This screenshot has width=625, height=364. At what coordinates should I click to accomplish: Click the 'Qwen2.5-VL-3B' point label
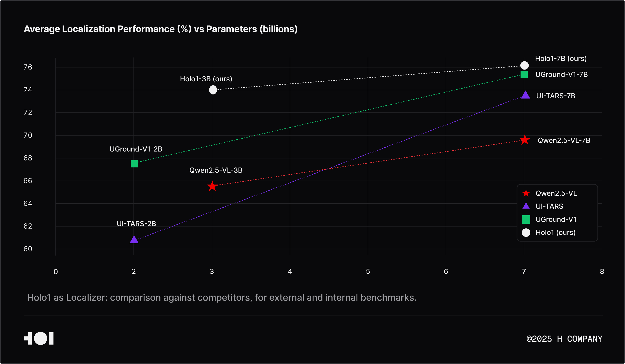coord(216,170)
